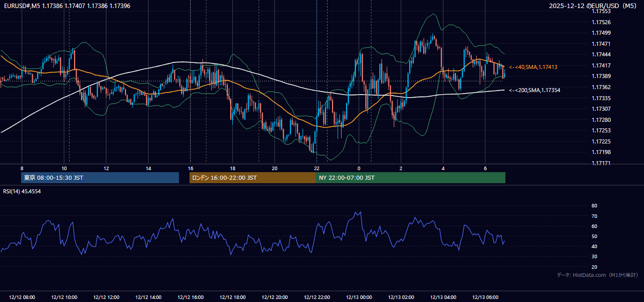Click price level 1.17526 on axis
This screenshot has height=302, width=644.
601,22
